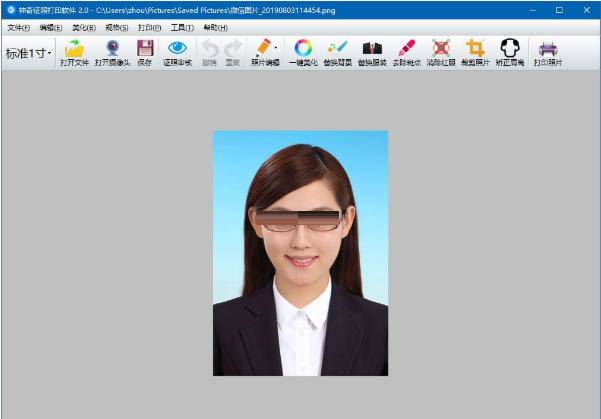The width and height of the screenshot is (601, 419).
Task: Select the 替换背景 background replace tool
Action: (x=337, y=50)
